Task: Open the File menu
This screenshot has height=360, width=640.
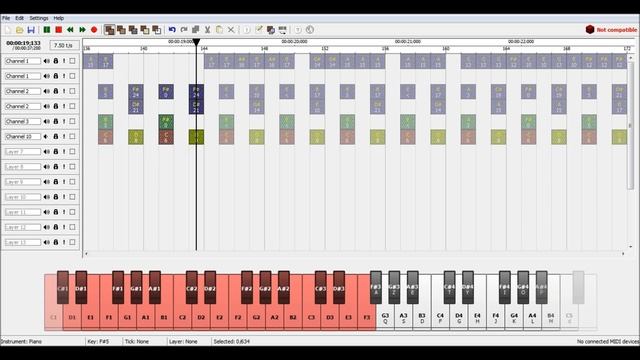Action: click(6, 18)
